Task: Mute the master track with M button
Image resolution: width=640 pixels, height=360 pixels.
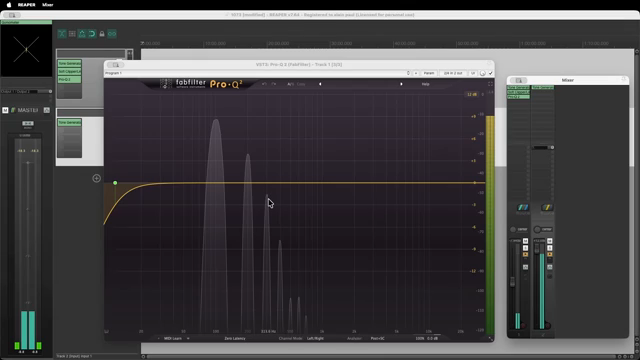Action: (5, 110)
